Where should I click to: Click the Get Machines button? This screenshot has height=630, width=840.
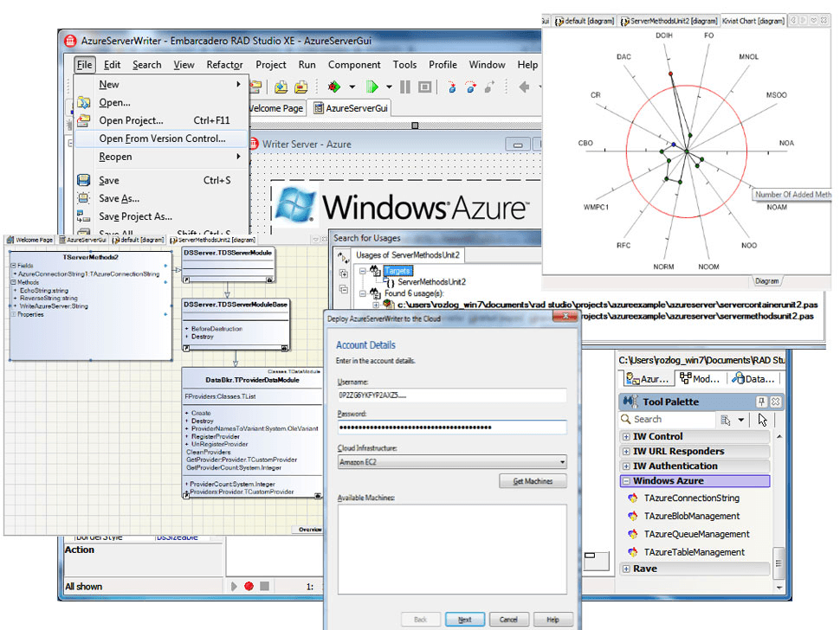click(x=533, y=481)
